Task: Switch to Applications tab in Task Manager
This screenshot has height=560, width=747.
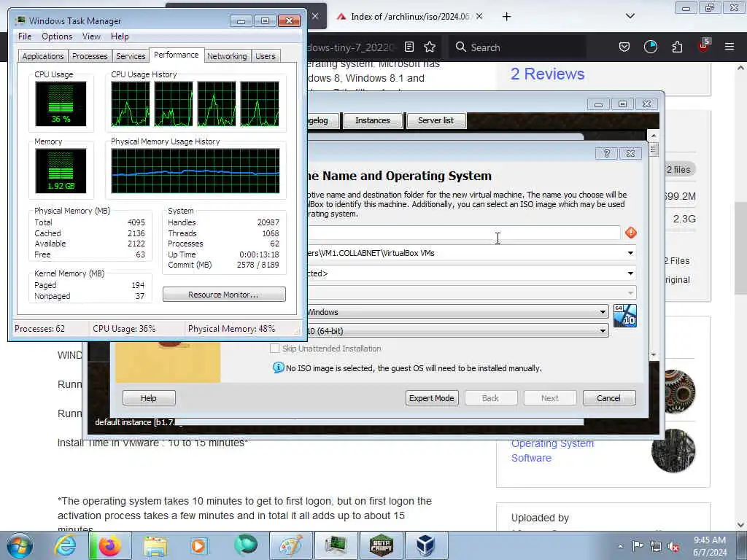Action: [43, 56]
